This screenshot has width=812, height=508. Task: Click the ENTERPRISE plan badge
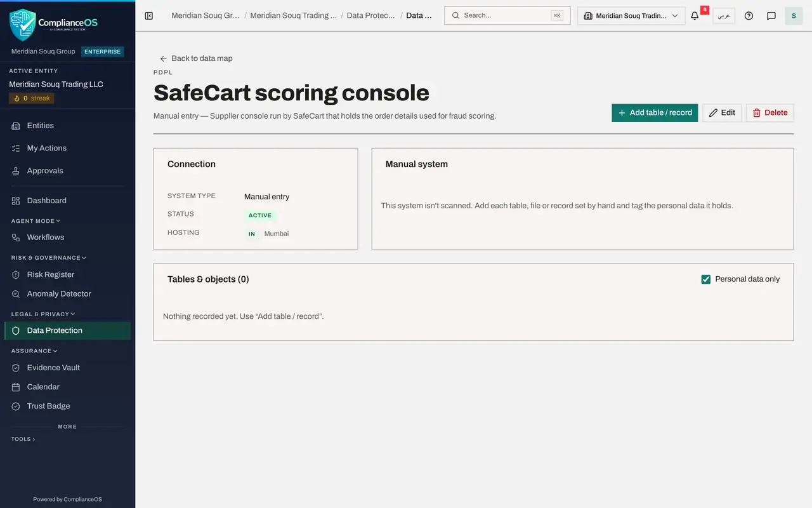pyautogui.click(x=102, y=51)
